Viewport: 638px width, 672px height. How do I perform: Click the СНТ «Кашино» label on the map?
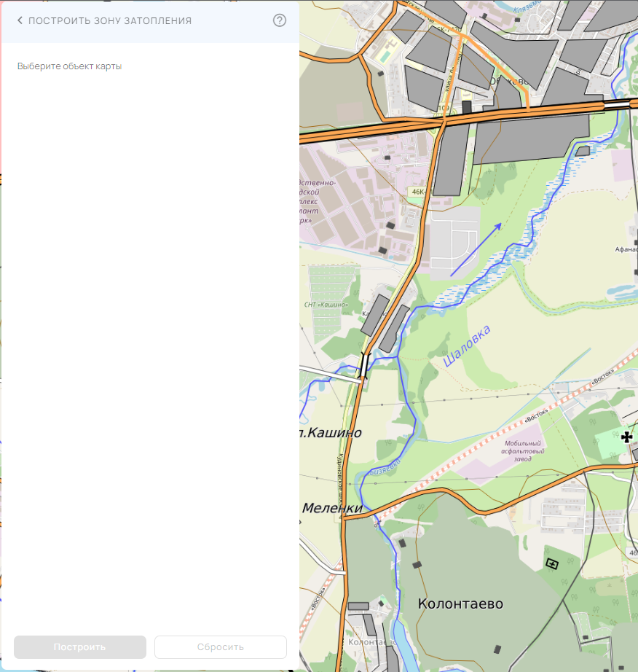[x=326, y=305]
